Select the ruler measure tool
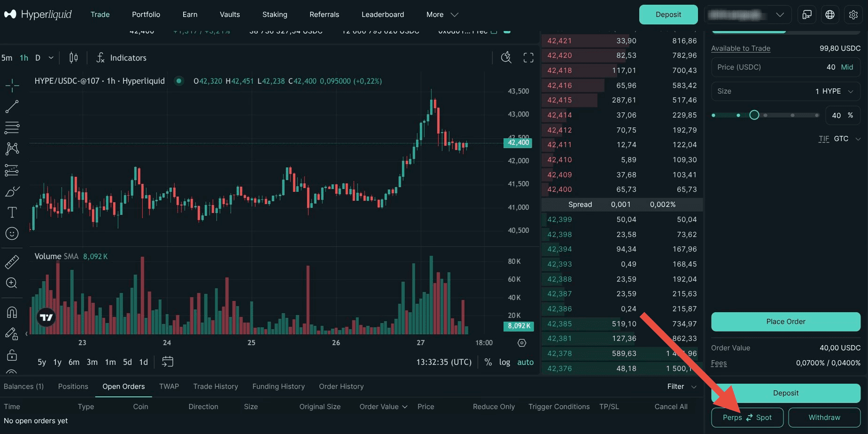 click(12, 262)
